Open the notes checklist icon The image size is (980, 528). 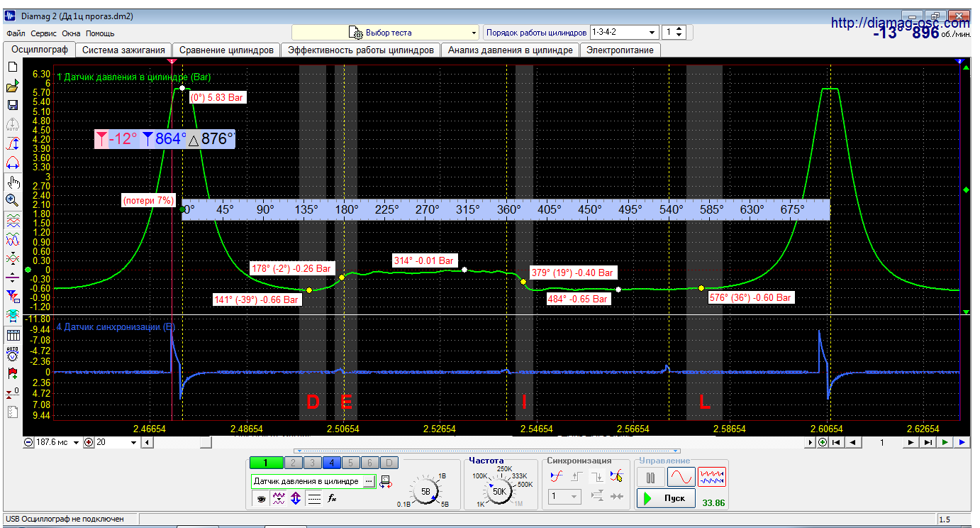tap(12, 412)
